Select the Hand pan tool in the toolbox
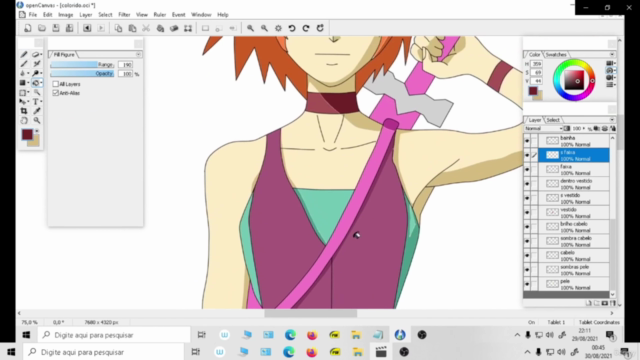The width and height of the screenshot is (640, 360). coord(24,120)
